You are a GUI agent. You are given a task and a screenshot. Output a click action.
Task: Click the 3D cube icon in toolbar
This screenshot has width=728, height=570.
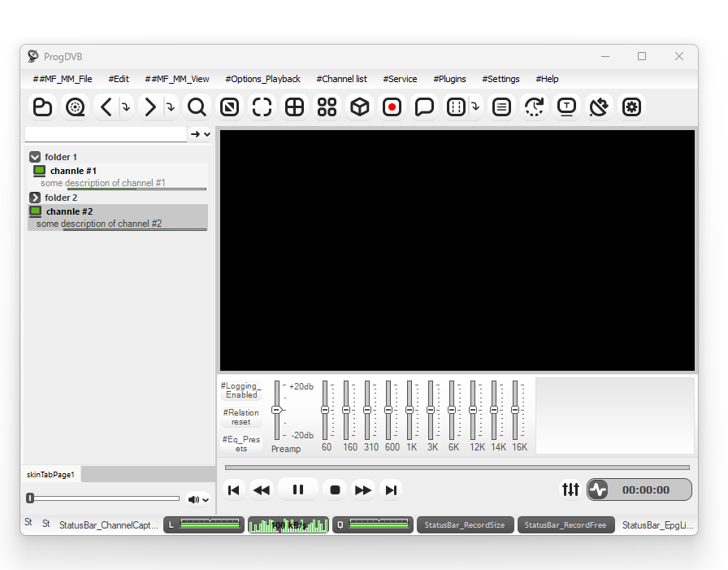359,107
